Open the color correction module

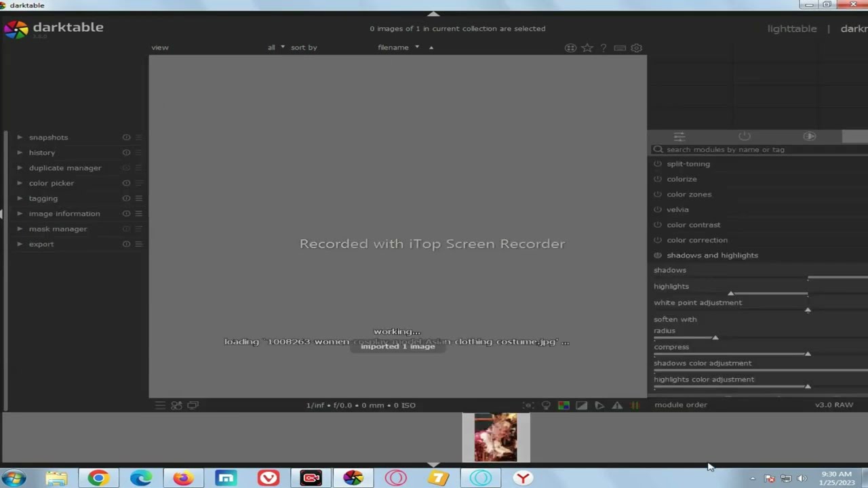697,240
